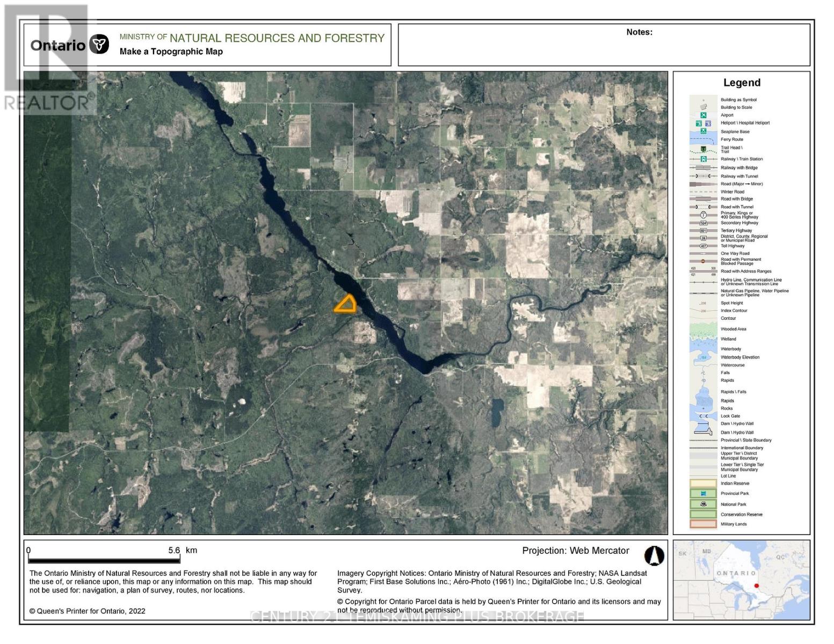Click the Railway \ Train Station legend icon
The height and width of the screenshot is (644, 834).
tap(704, 159)
